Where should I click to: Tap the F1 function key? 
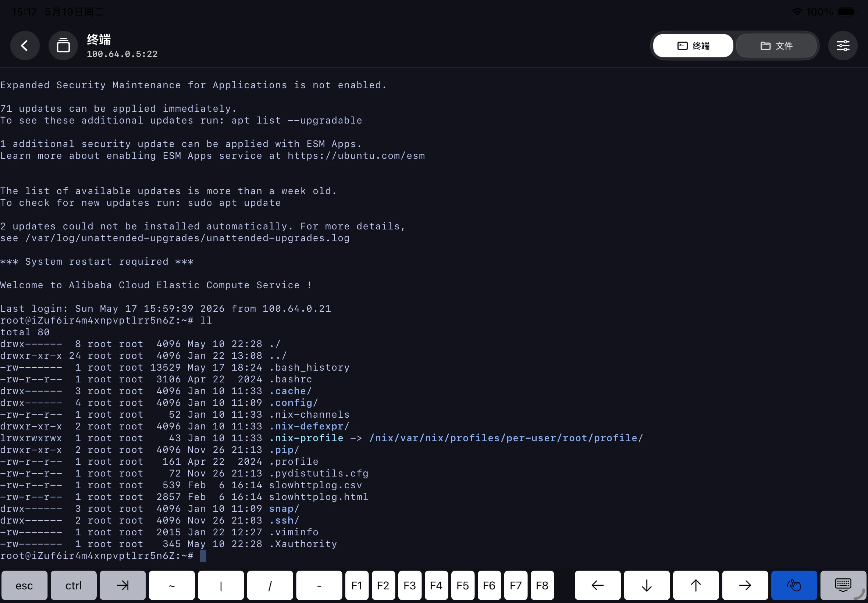pyautogui.click(x=357, y=585)
